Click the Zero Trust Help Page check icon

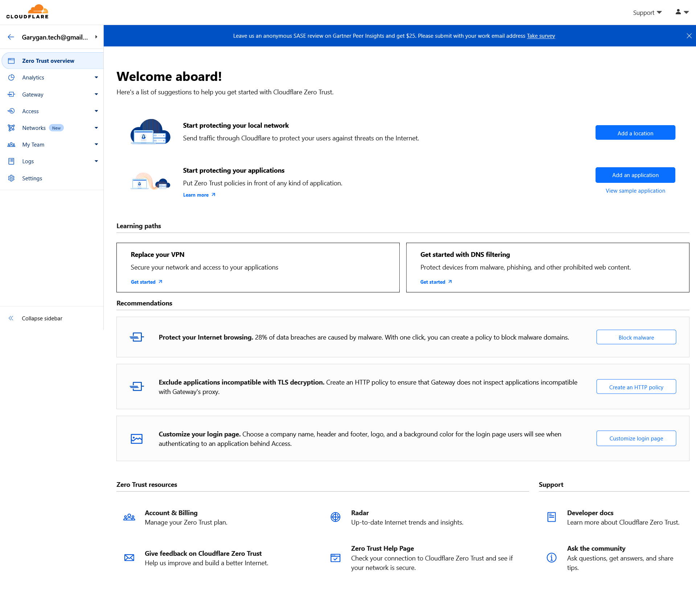(335, 558)
